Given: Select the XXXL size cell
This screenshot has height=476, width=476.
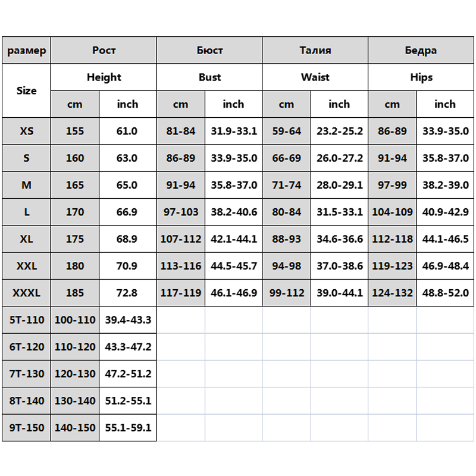Looking at the screenshot, I should click(x=26, y=293).
